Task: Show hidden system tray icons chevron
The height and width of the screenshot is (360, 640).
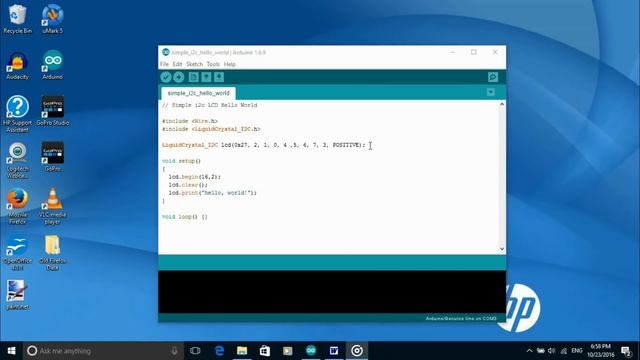Action: pos(529,351)
